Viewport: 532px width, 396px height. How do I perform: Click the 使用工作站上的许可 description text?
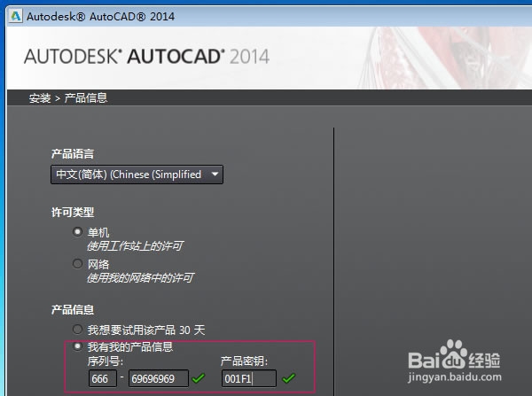tap(135, 245)
